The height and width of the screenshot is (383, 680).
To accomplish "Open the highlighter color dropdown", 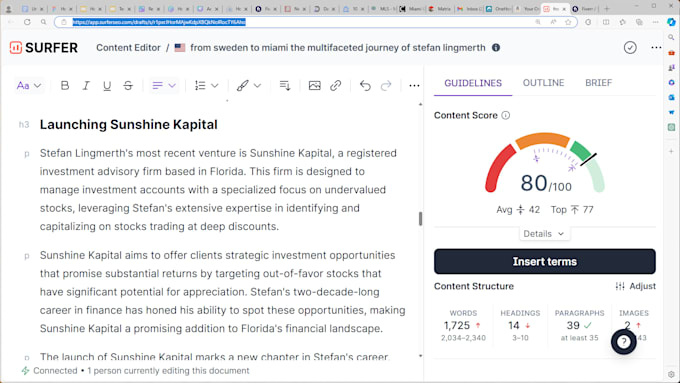I will (x=248, y=86).
